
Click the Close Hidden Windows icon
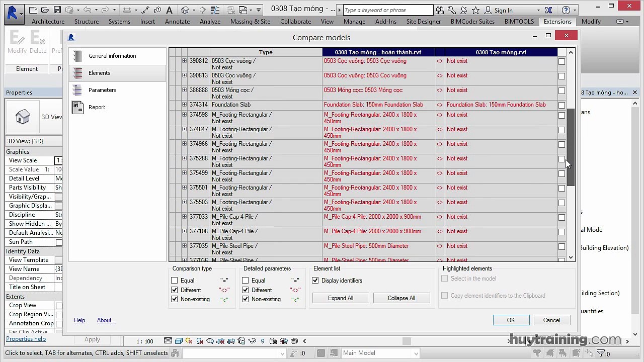point(231,10)
